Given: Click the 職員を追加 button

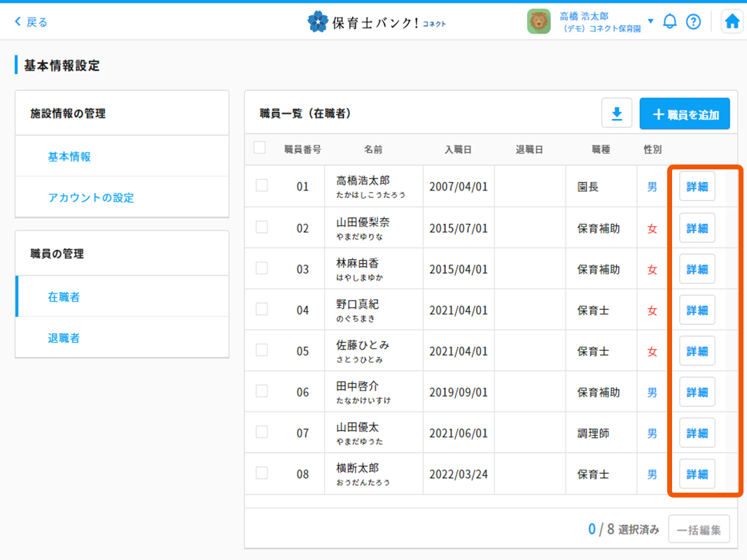Looking at the screenshot, I should tap(685, 114).
